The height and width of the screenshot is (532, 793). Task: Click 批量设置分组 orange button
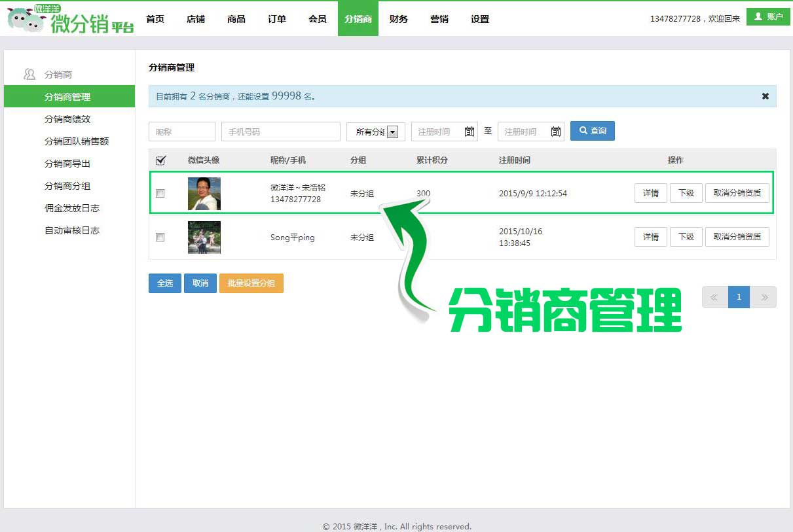[x=251, y=283]
